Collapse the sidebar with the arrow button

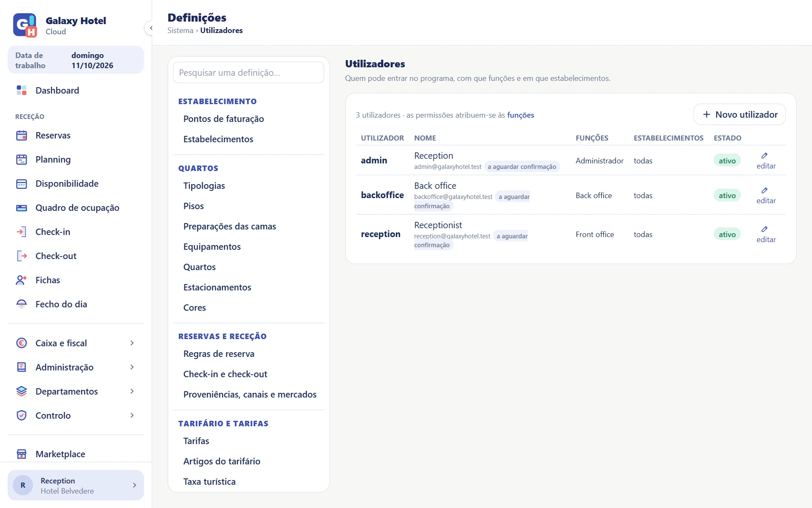point(151,28)
